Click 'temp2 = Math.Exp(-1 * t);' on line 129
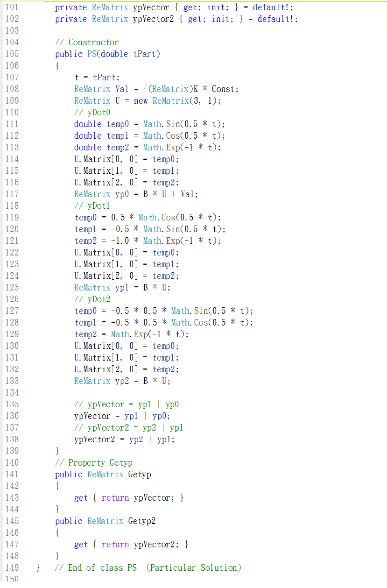Screen dimensions: 387x588 pos(132,334)
